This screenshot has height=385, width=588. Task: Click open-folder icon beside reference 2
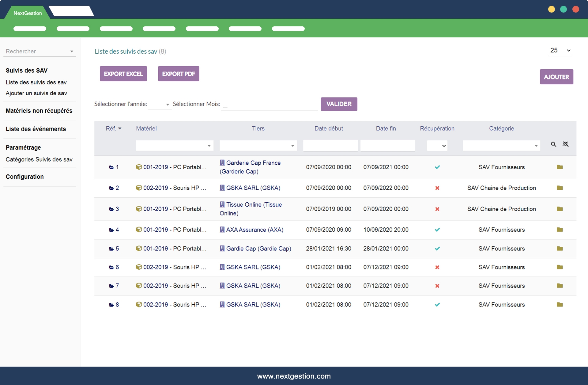pyautogui.click(x=111, y=188)
